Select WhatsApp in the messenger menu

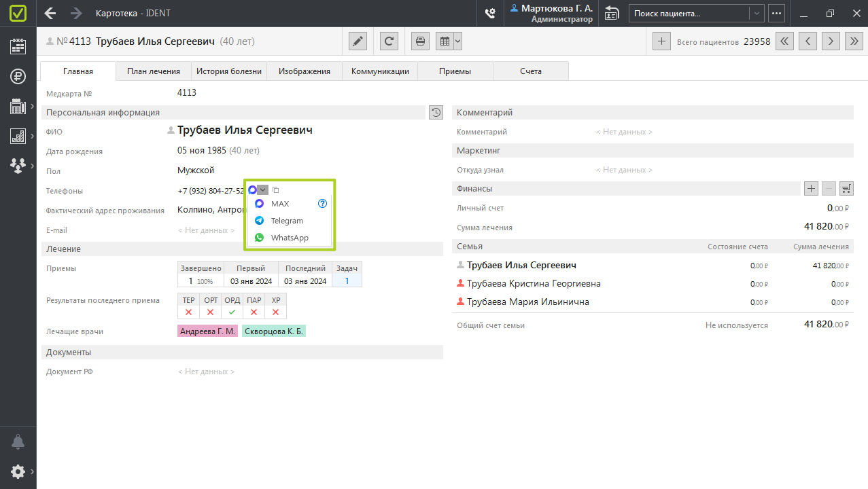290,238
